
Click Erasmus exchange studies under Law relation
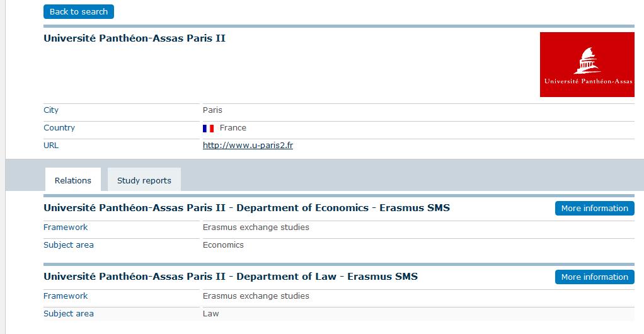pos(256,296)
